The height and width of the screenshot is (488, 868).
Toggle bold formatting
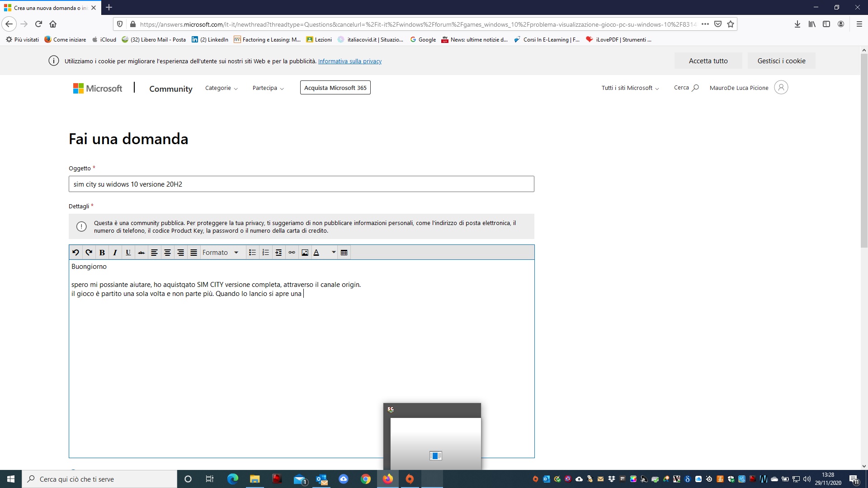(102, 253)
